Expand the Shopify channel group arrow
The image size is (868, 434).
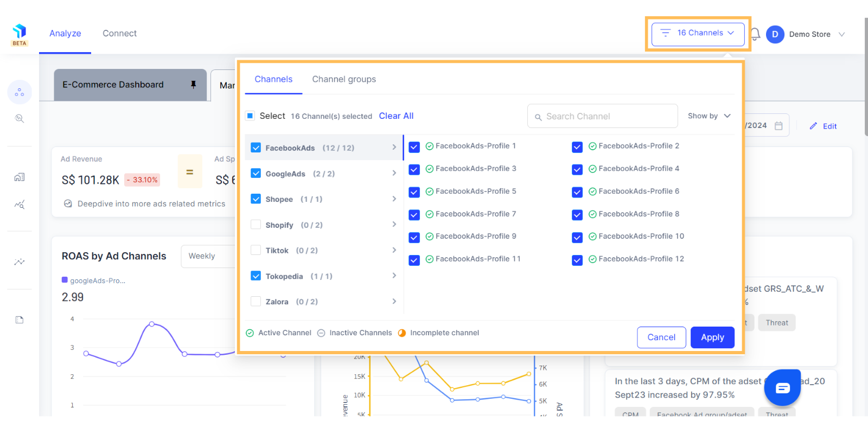tap(394, 224)
